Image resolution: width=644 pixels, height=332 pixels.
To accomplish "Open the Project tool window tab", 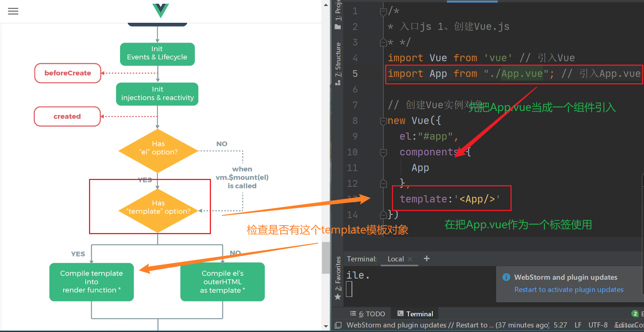I will 338,10.
